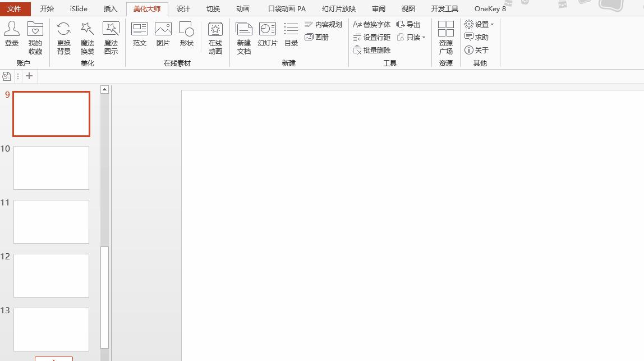
Task: Launch the 魔法换装 magic restyle tool
Action: (87, 36)
